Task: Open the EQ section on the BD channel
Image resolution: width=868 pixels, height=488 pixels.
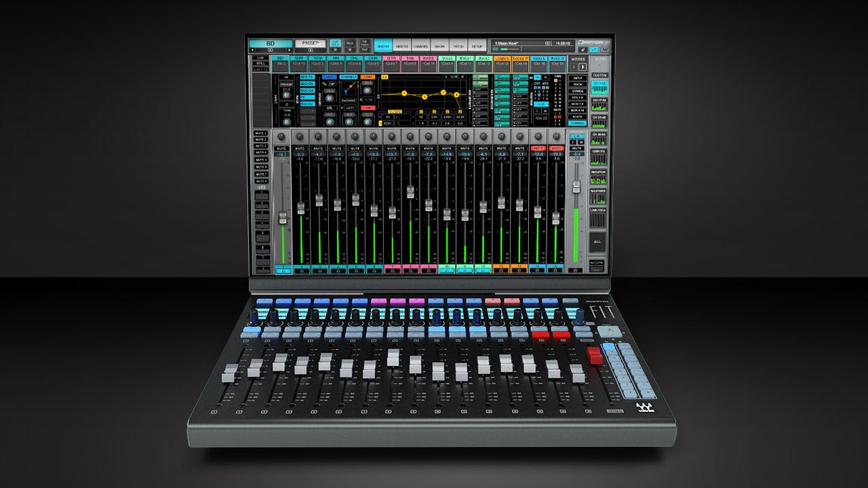Action: tap(384, 77)
